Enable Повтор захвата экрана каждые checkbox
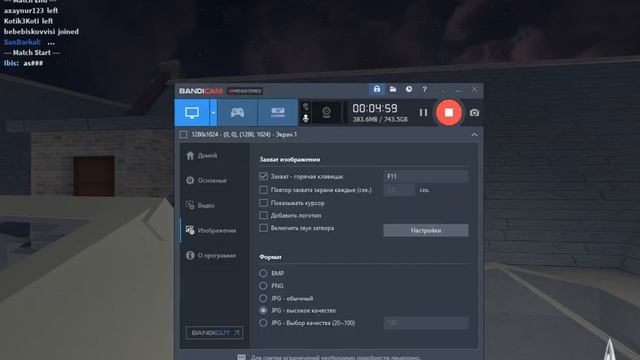 pos(263,190)
